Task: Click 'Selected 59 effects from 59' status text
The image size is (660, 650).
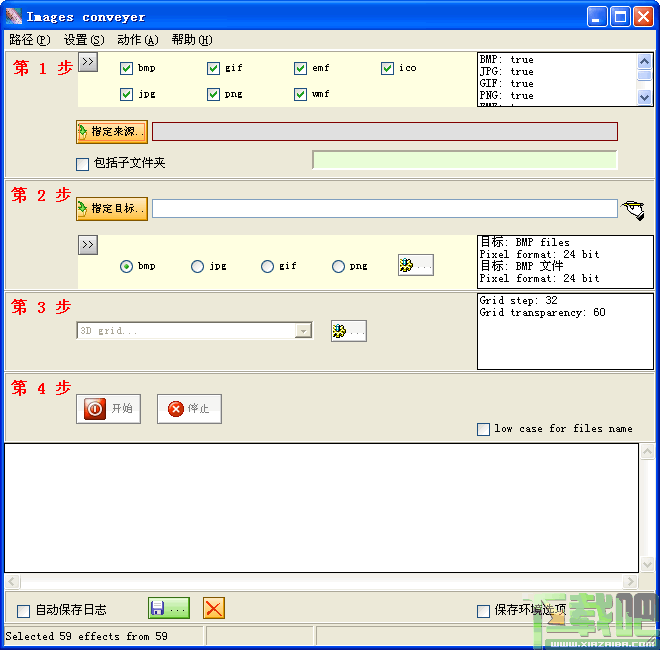Action: pos(86,636)
